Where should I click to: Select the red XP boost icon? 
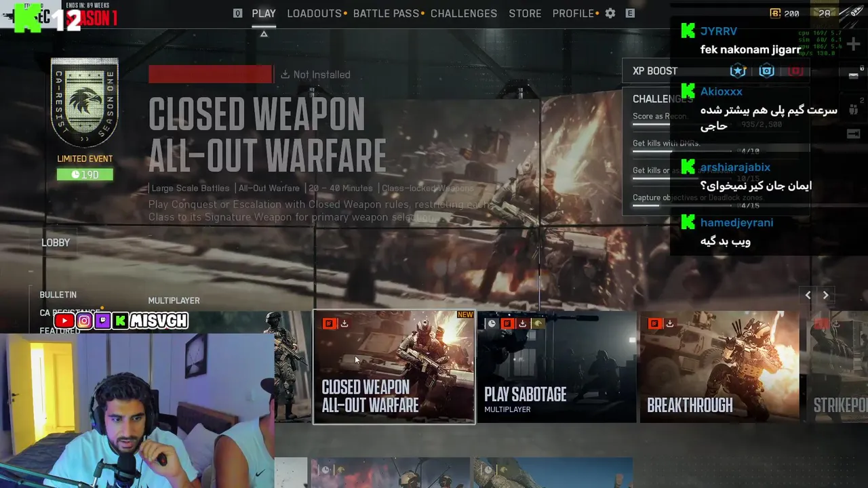(x=795, y=70)
